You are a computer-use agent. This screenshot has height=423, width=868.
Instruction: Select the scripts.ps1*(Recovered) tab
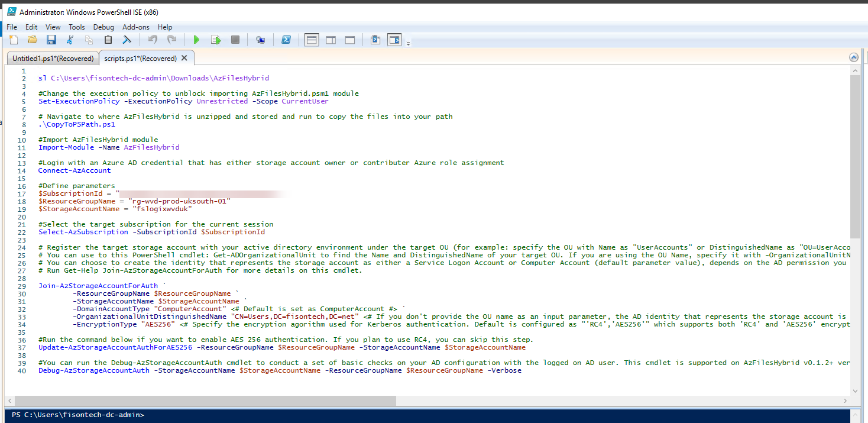click(x=140, y=59)
